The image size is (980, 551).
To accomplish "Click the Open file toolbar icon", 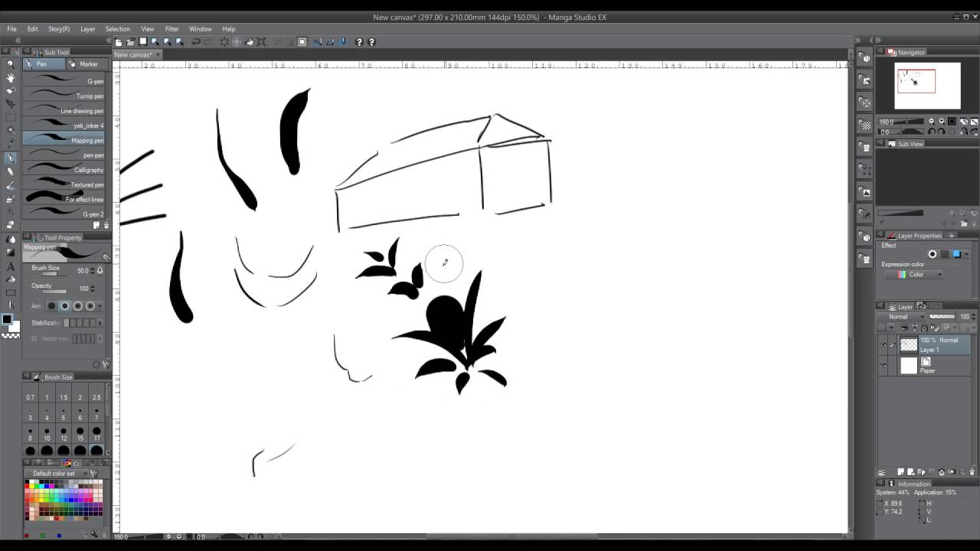I will tap(130, 42).
